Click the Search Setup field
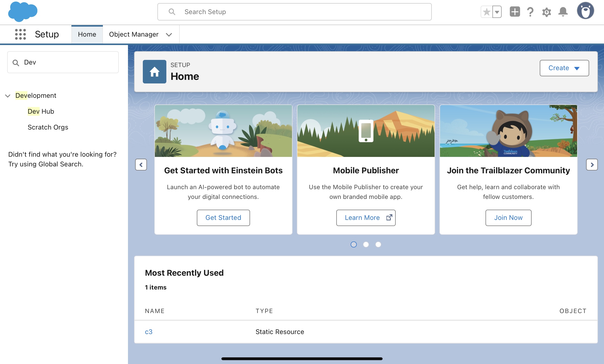This screenshot has width=604, height=364. click(x=294, y=12)
